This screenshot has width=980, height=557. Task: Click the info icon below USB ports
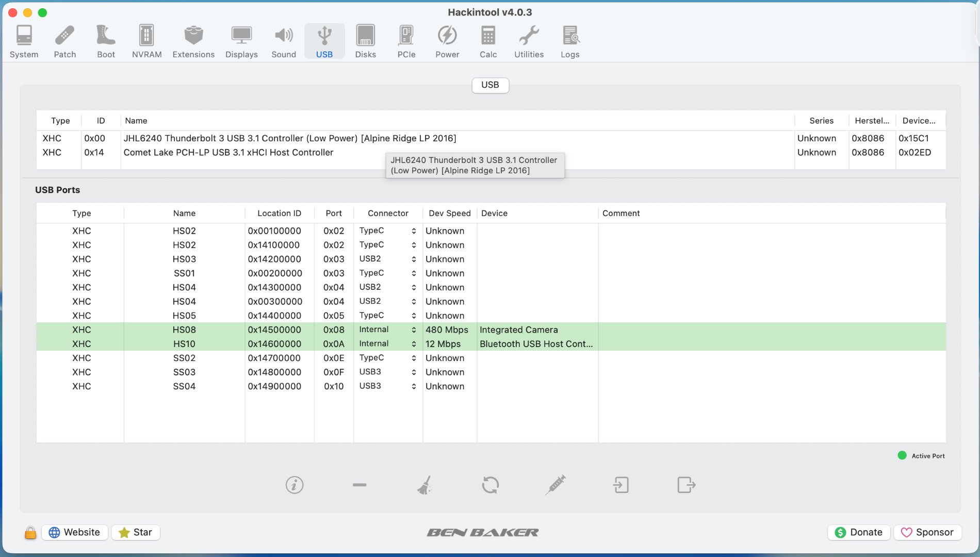pyautogui.click(x=295, y=485)
